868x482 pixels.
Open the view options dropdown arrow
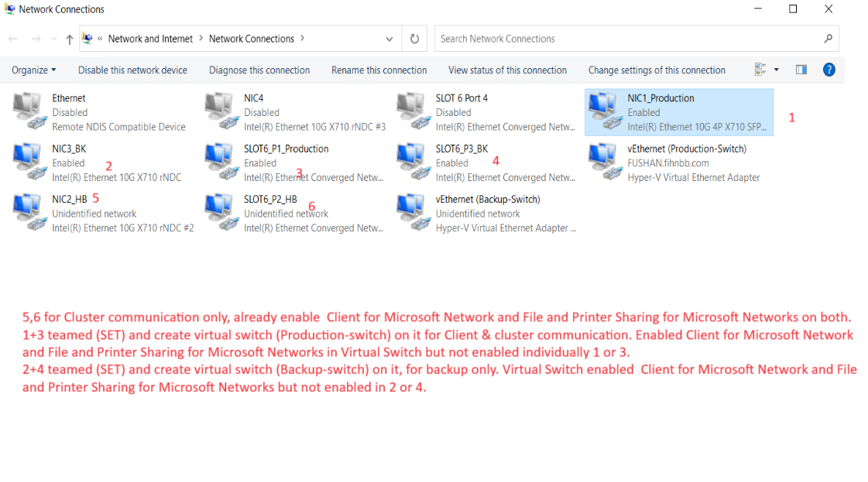click(776, 70)
